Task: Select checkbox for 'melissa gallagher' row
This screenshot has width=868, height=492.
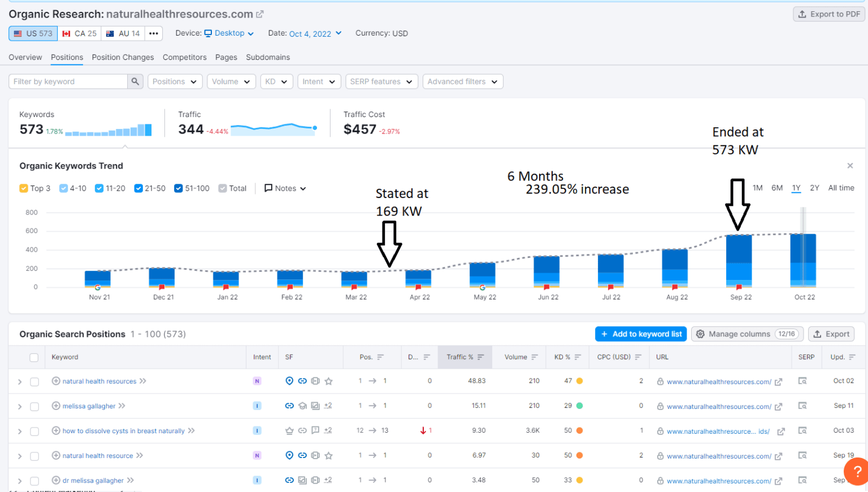Action: click(34, 407)
